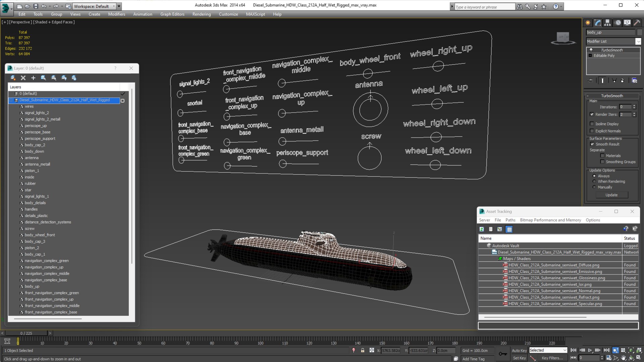Select the Manually update option
Screen dimensions: 644x362
[594, 187]
